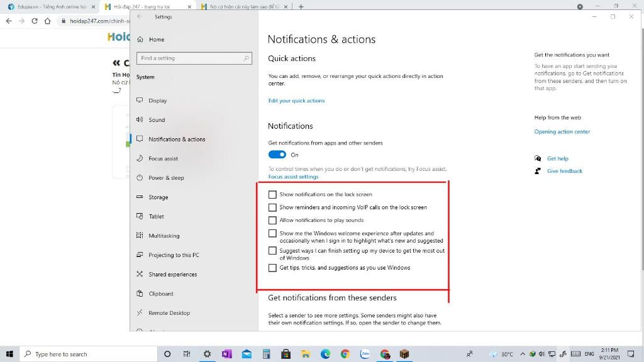Open Calculator from taskbar
This screenshot has width=644, height=362.
tap(266, 354)
